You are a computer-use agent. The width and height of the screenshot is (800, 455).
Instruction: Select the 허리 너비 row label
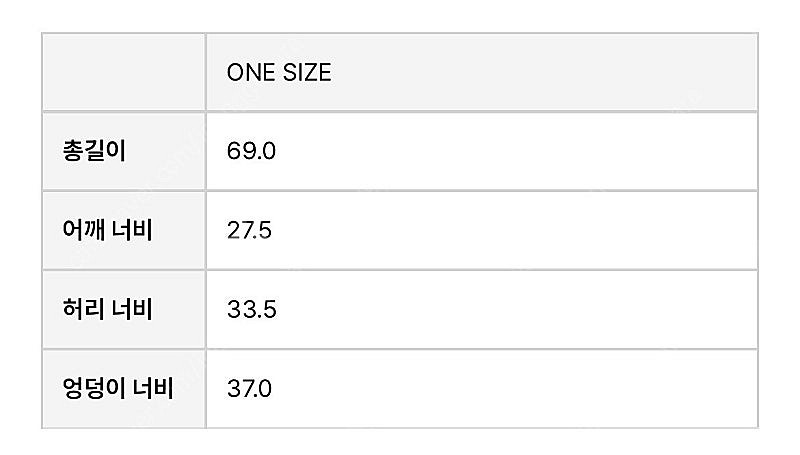tap(108, 309)
